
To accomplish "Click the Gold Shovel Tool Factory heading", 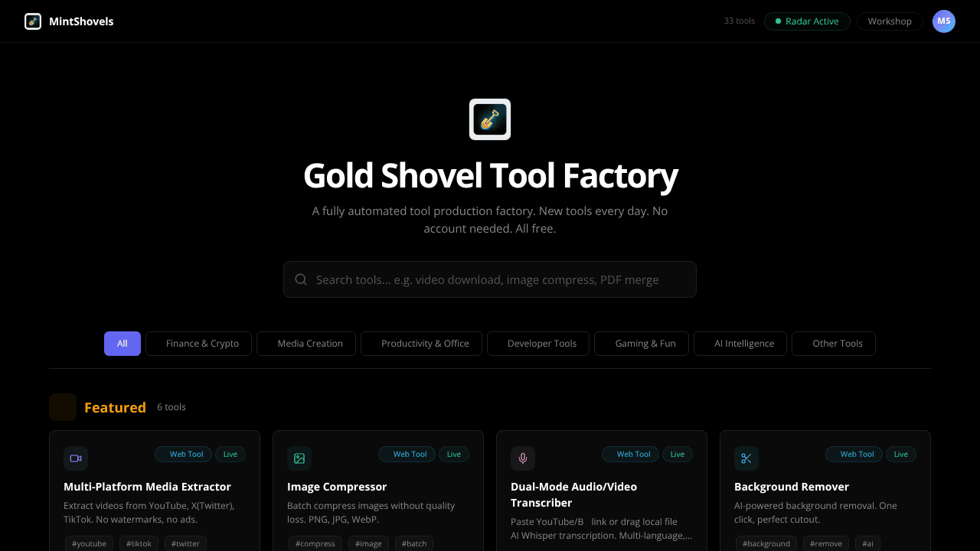I will coord(490,175).
